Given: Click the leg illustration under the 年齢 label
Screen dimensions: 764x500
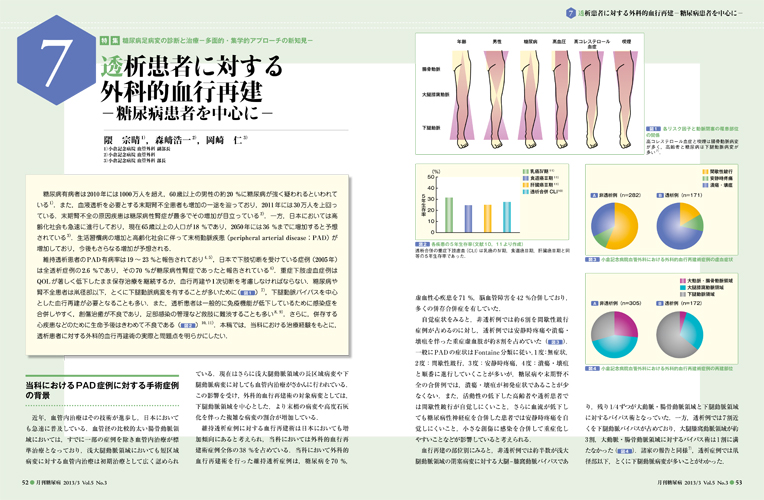Looking at the screenshot, I should (x=463, y=99).
